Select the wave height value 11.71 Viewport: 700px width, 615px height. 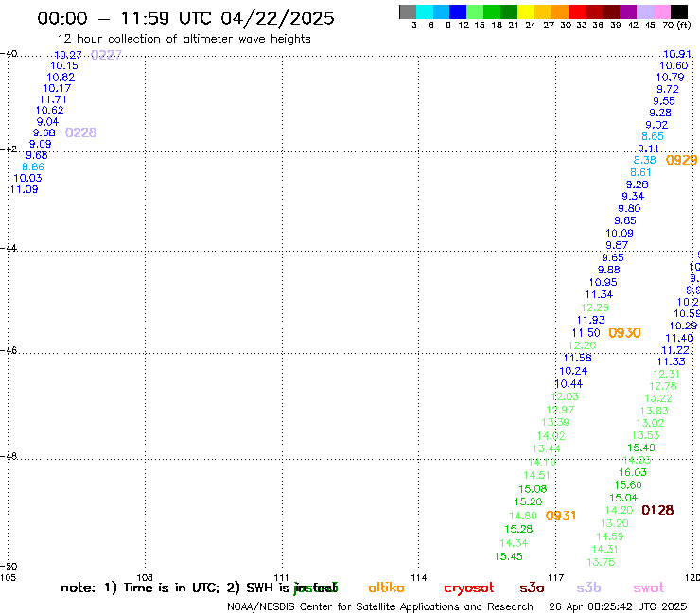(x=53, y=99)
